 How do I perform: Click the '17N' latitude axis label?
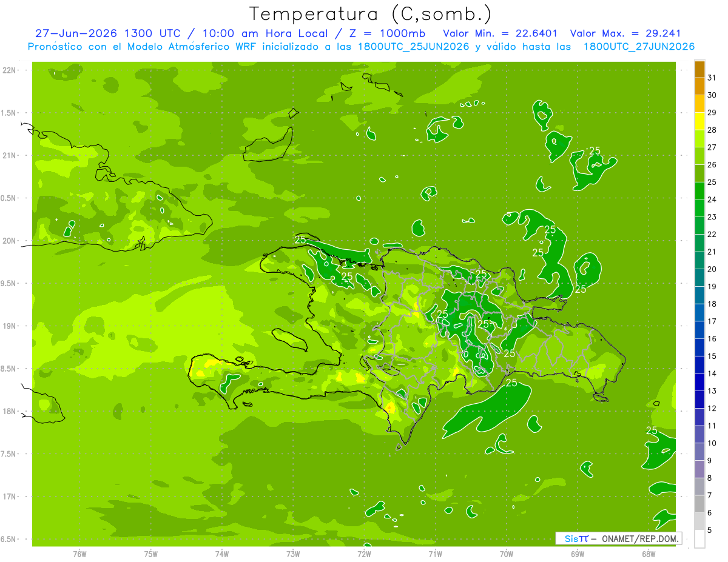(x=8, y=497)
